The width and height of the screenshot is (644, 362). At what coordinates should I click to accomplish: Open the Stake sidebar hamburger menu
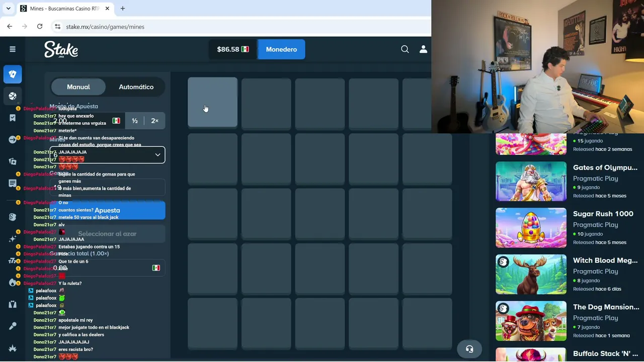coord(13,49)
